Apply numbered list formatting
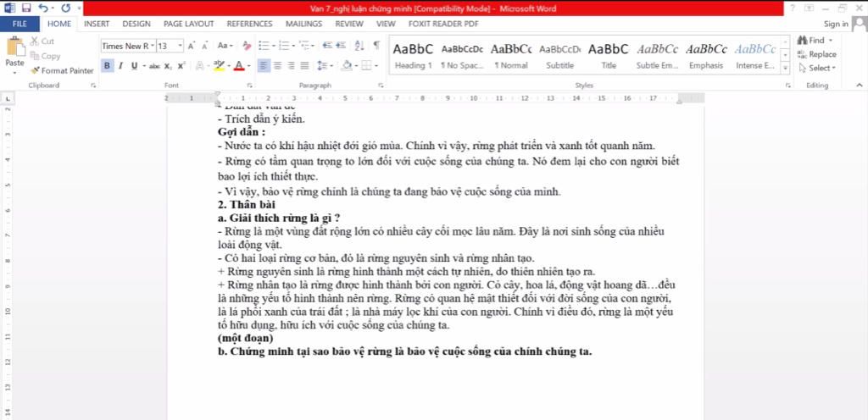Screen dimensions: 868x420 click(283, 46)
